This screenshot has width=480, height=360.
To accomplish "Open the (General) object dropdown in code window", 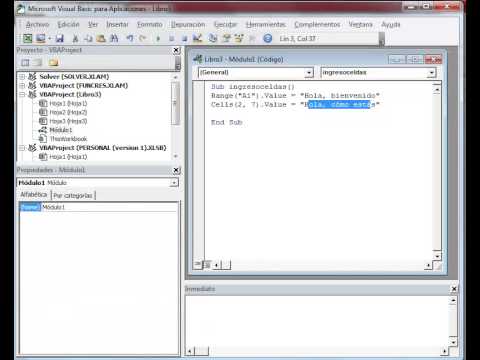I will pyautogui.click(x=309, y=72).
